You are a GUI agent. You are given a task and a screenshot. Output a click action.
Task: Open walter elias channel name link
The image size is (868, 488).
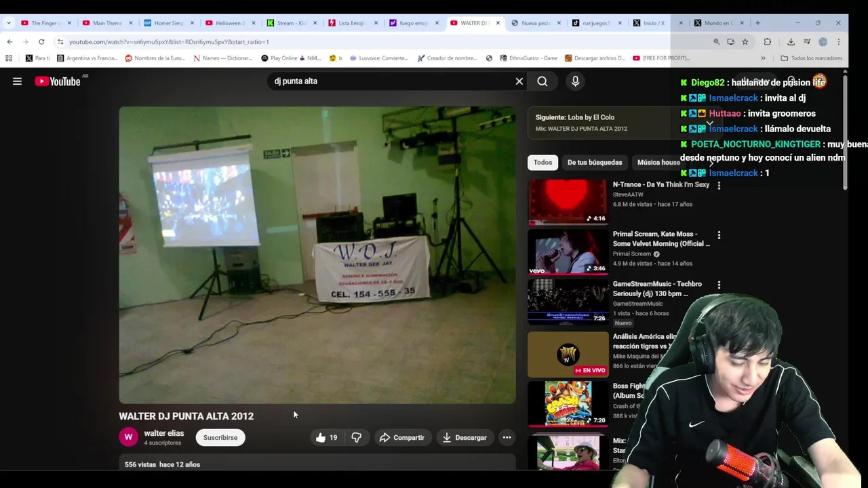pos(164,433)
